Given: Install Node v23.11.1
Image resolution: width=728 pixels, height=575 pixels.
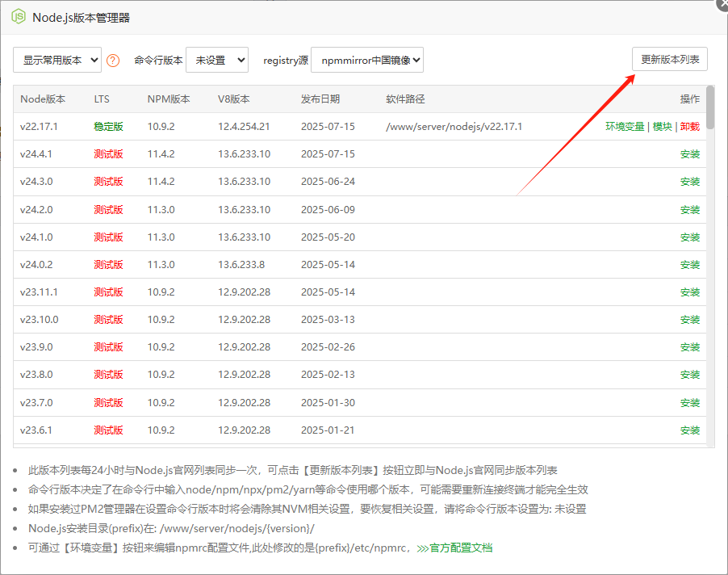Looking at the screenshot, I should point(690,292).
